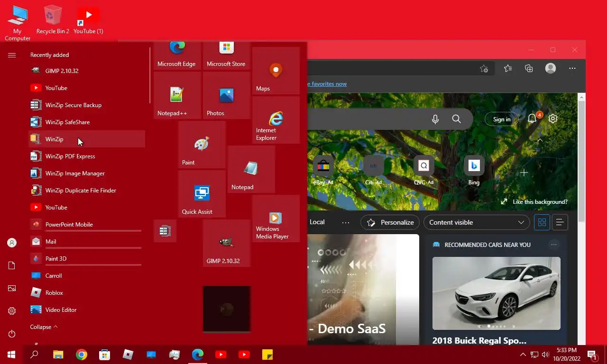Open Windows Media Player tile

tap(276, 218)
